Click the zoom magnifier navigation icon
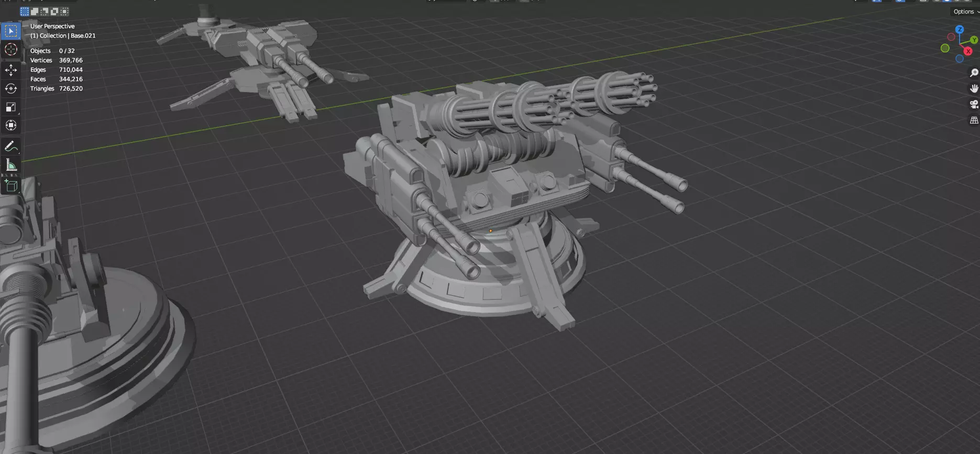Screen dimensions: 980x454 pos(974,73)
